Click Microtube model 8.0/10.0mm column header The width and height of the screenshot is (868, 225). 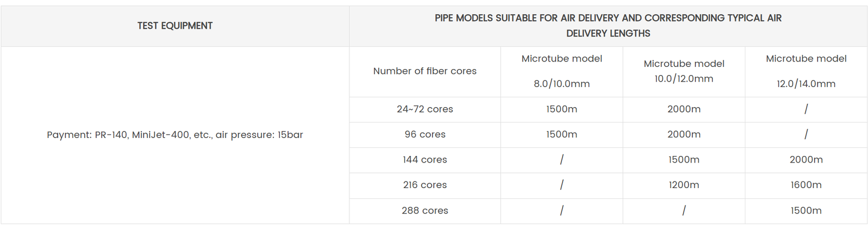click(561, 71)
